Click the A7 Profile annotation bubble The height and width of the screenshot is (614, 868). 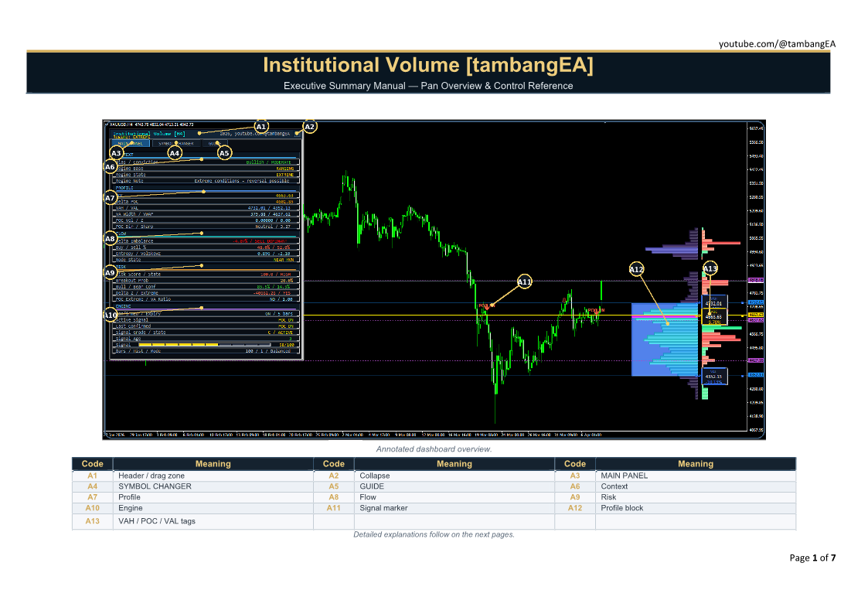pyautogui.click(x=111, y=198)
